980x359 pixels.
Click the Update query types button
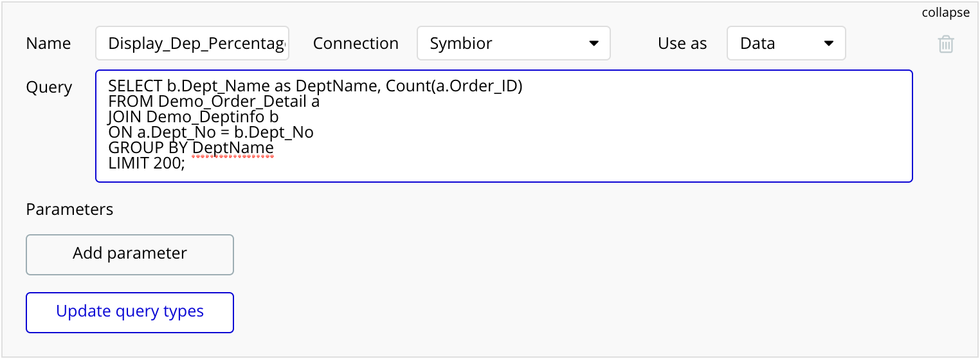[129, 312]
